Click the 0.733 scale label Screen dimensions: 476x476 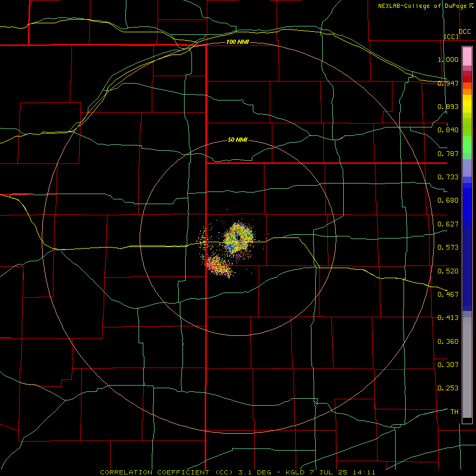(x=448, y=177)
